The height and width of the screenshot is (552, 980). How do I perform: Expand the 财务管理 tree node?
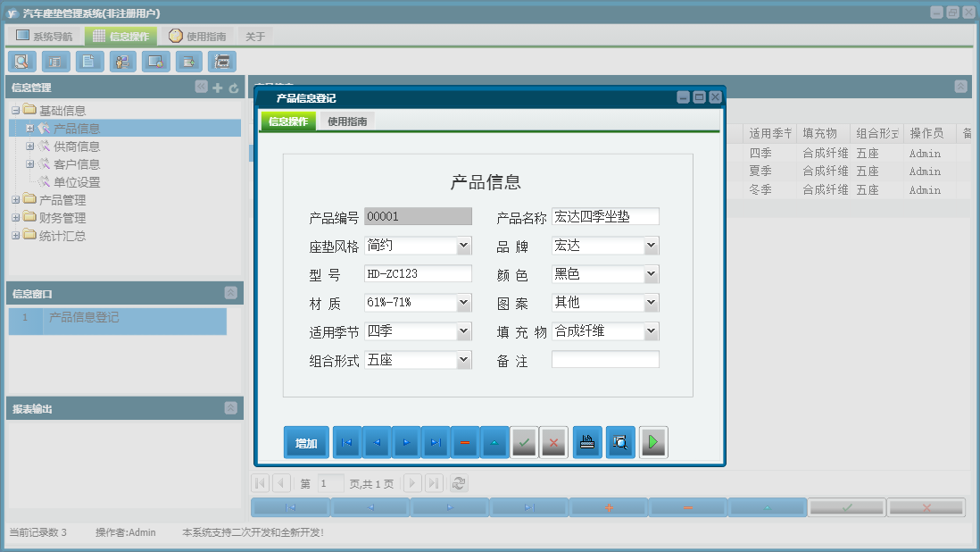tap(16, 218)
